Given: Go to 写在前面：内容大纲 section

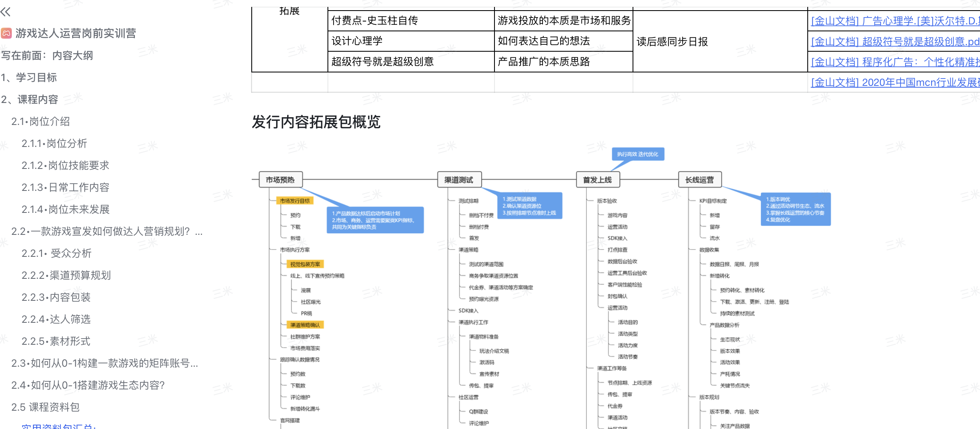Looking at the screenshot, I should click(47, 55).
